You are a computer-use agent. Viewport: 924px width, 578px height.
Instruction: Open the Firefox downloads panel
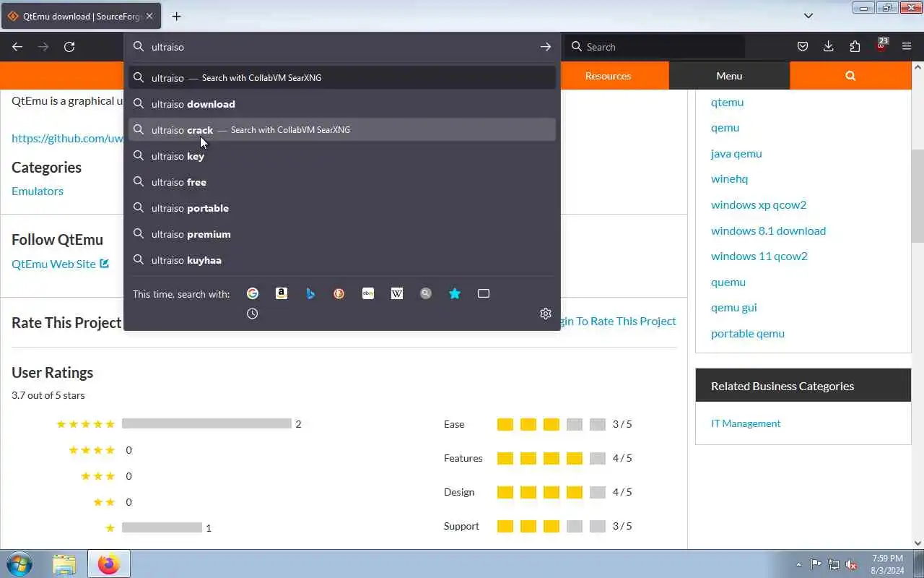[x=829, y=47]
